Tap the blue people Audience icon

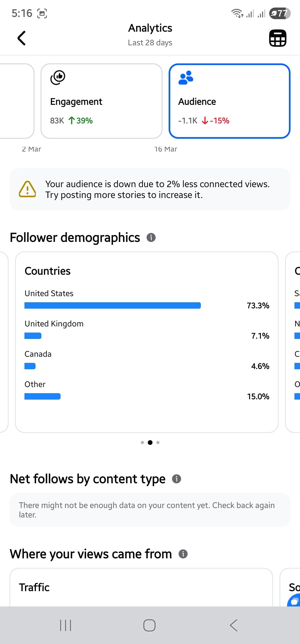(186, 78)
